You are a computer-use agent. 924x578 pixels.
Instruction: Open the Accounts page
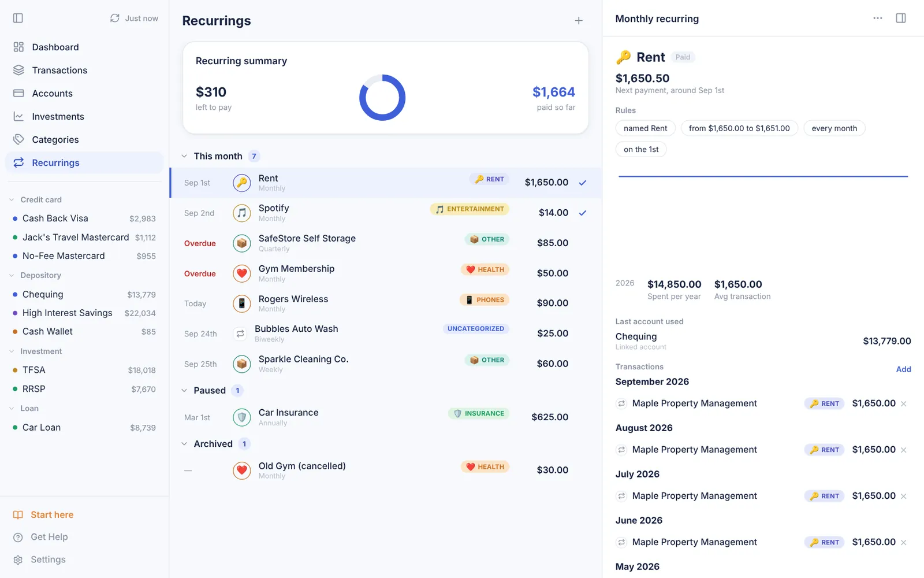[x=84, y=93]
